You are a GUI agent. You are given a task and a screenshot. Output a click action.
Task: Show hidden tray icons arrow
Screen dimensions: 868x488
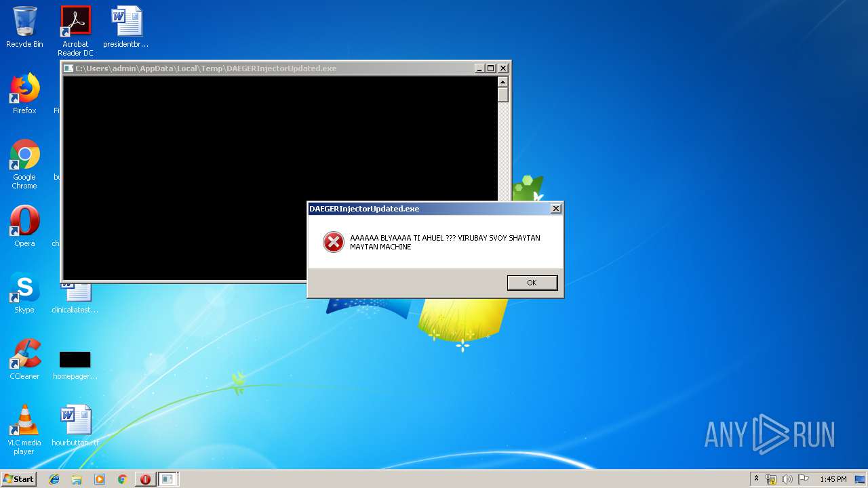[756, 479]
